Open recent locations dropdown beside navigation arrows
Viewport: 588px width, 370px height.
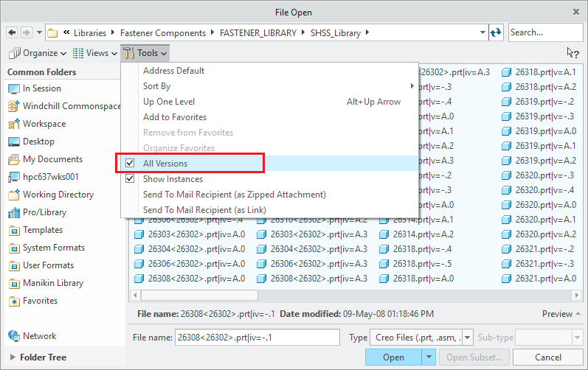coord(39,33)
